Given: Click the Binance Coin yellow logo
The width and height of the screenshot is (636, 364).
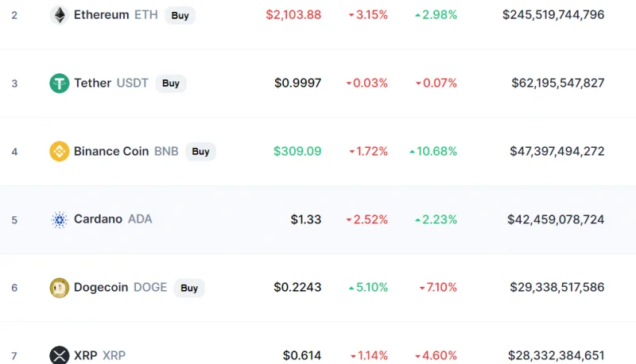Looking at the screenshot, I should [60, 151].
